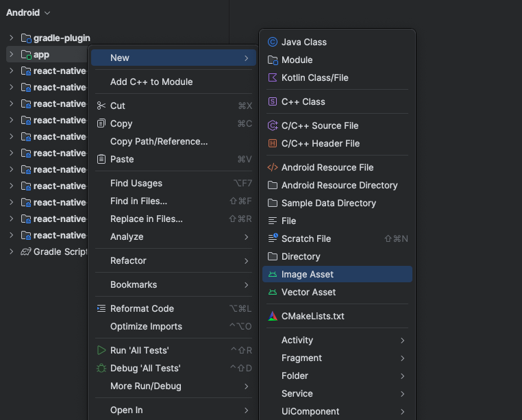Run 'All Tests' from context menu

pos(140,350)
